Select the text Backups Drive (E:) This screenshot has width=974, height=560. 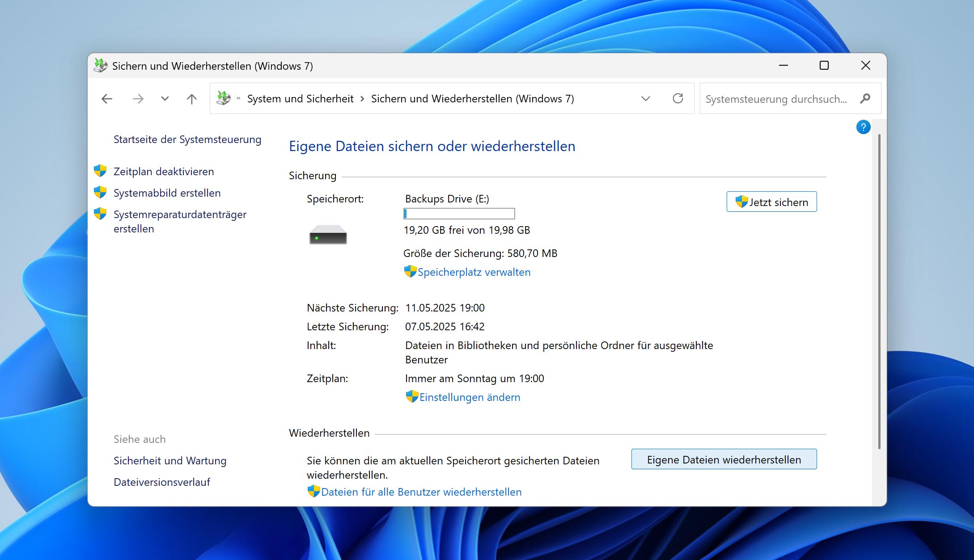tap(447, 199)
